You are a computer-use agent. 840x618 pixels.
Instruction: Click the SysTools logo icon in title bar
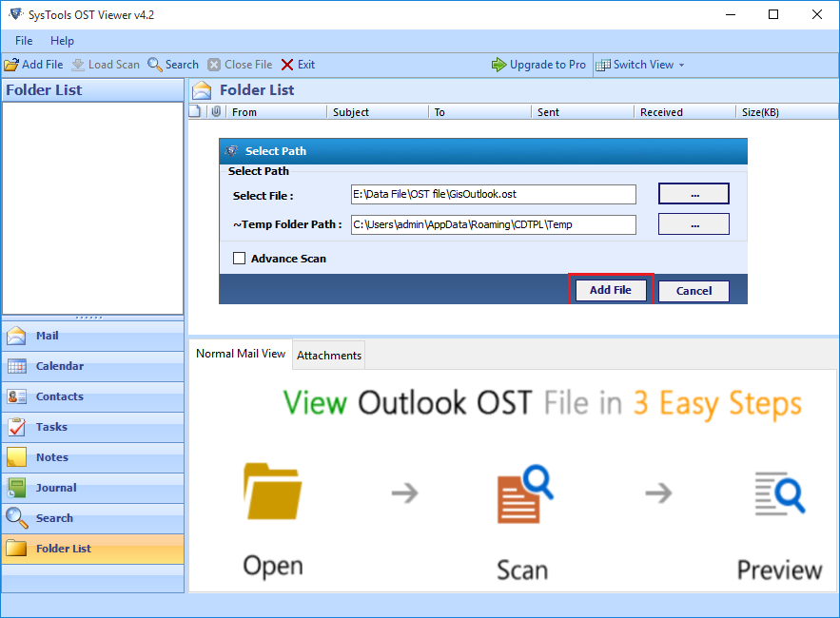(x=16, y=14)
